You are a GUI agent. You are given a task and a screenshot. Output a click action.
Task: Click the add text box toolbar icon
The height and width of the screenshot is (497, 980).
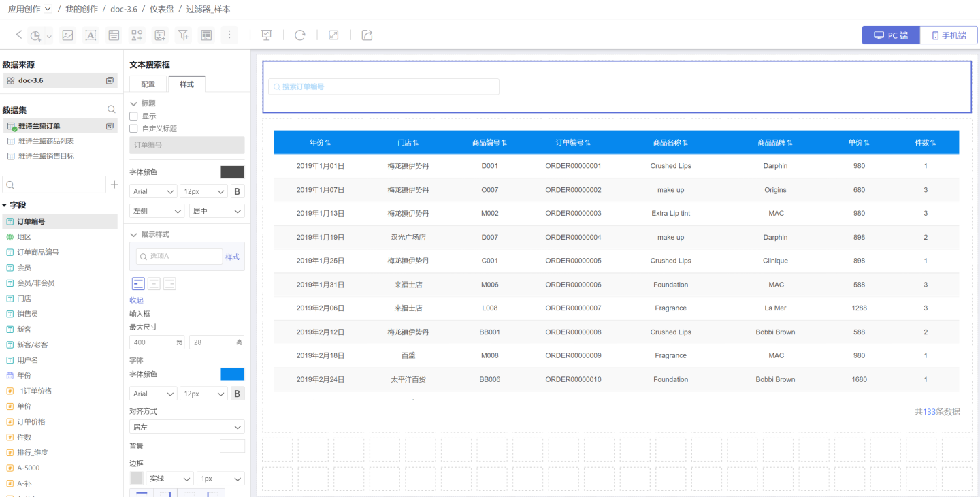pyautogui.click(x=91, y=35)
